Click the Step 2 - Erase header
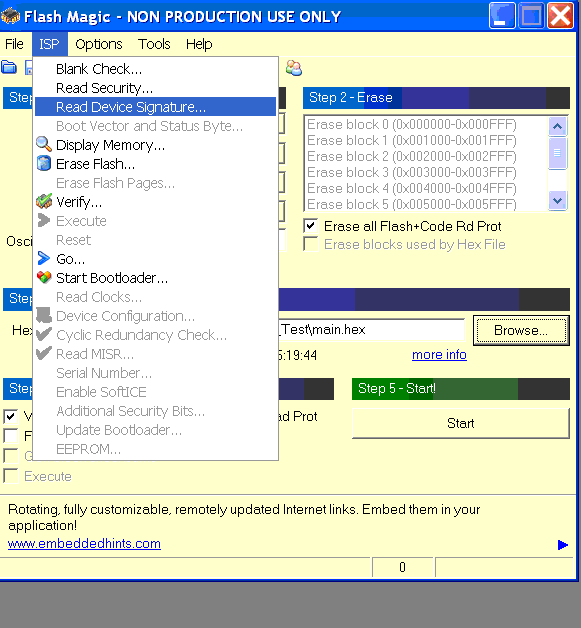 point(436,98)
